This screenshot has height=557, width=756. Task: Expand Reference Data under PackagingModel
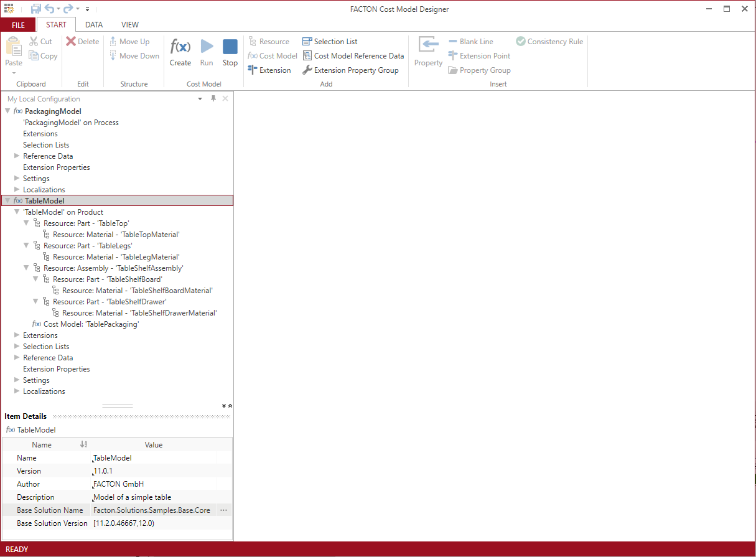17,156
